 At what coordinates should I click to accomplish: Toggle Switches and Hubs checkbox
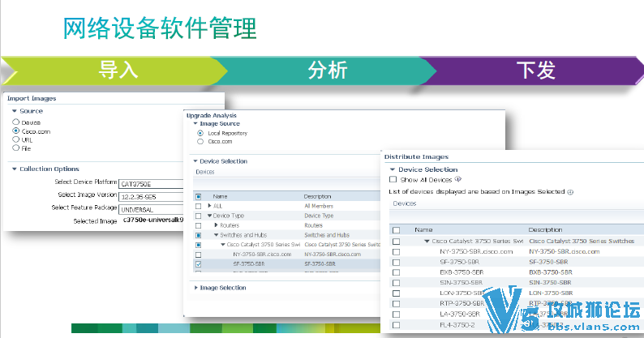(x=199, y=235)
